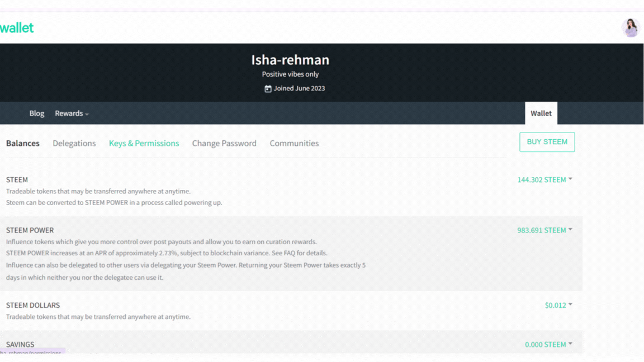Click the APR of approximately 2.73% sentence
The image size is (644, 362).
[167, 253]
